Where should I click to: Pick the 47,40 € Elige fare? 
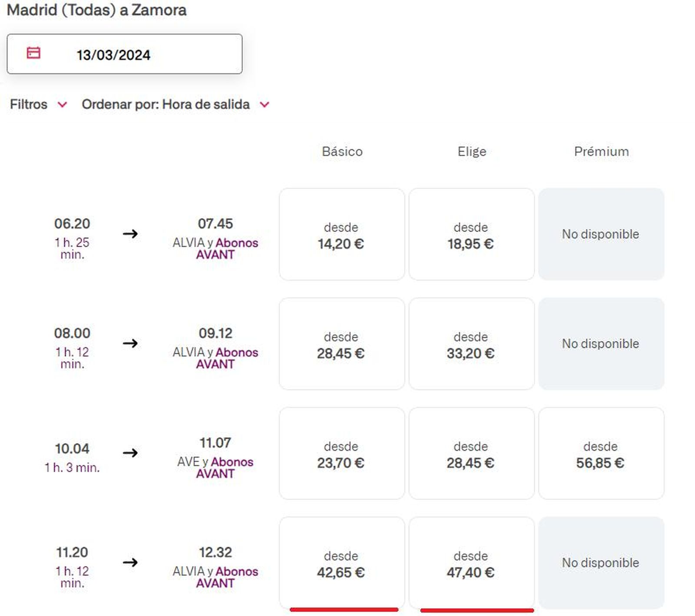tap(471, 563)
